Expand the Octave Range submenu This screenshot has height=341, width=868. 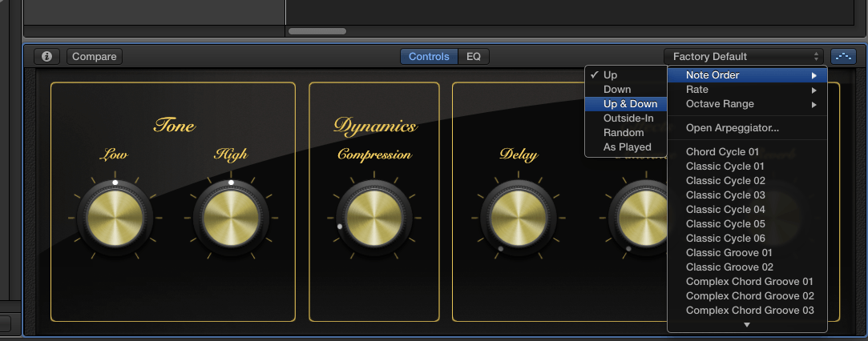click(x=747, y=104)
